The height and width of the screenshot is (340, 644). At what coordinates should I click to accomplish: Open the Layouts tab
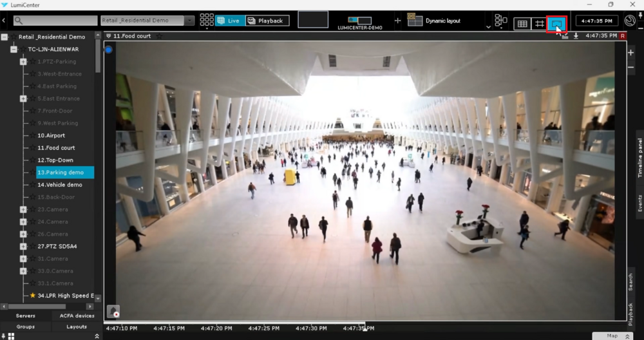[x=77, y=326]
